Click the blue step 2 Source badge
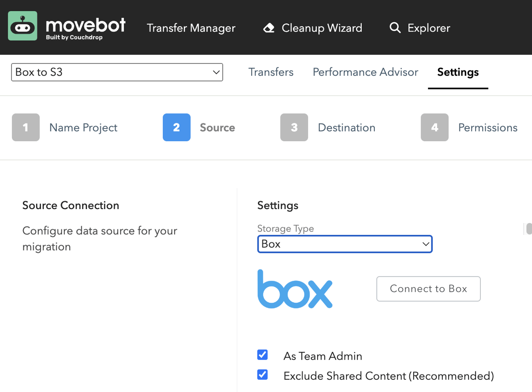The height and width of the screenshot is (392, 532). pos(176,127)
